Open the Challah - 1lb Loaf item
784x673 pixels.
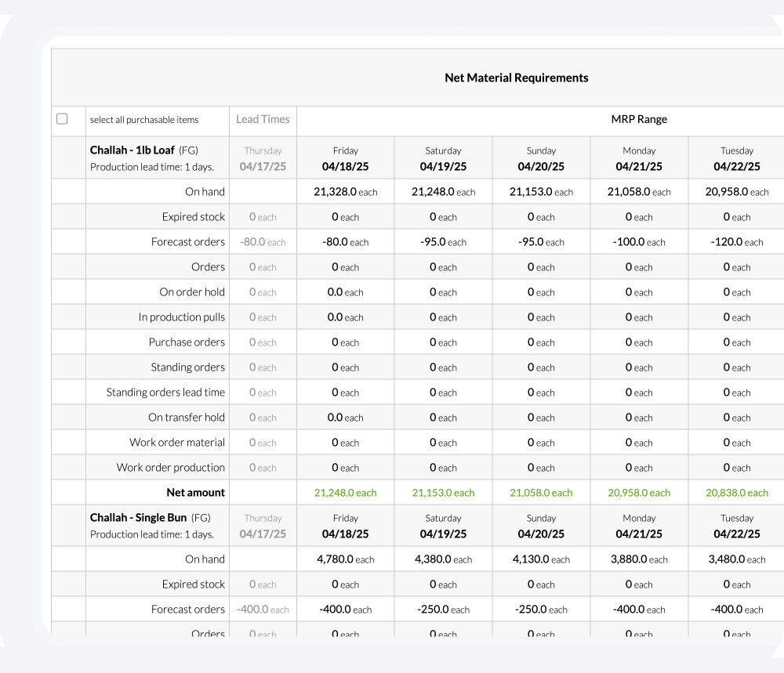coord(132,150)
